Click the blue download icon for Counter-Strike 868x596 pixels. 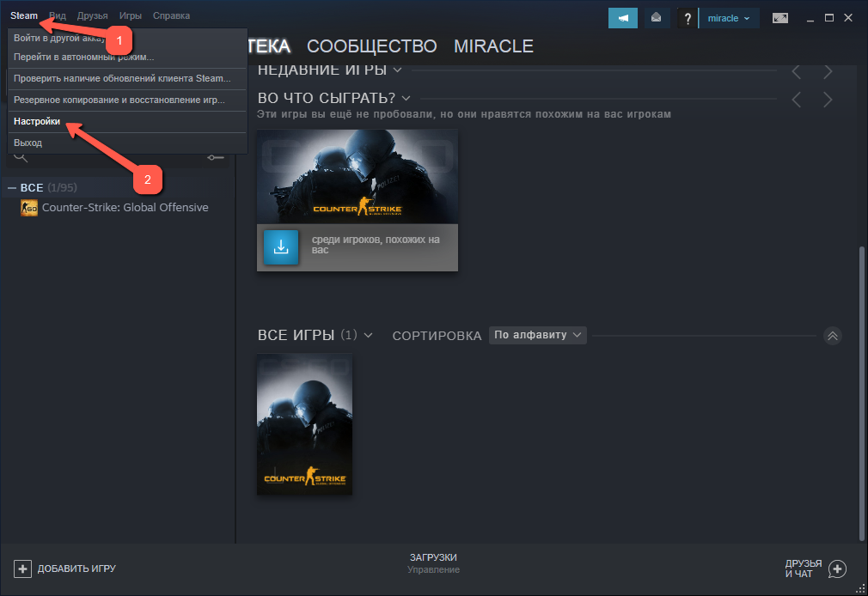coord(281,247)
